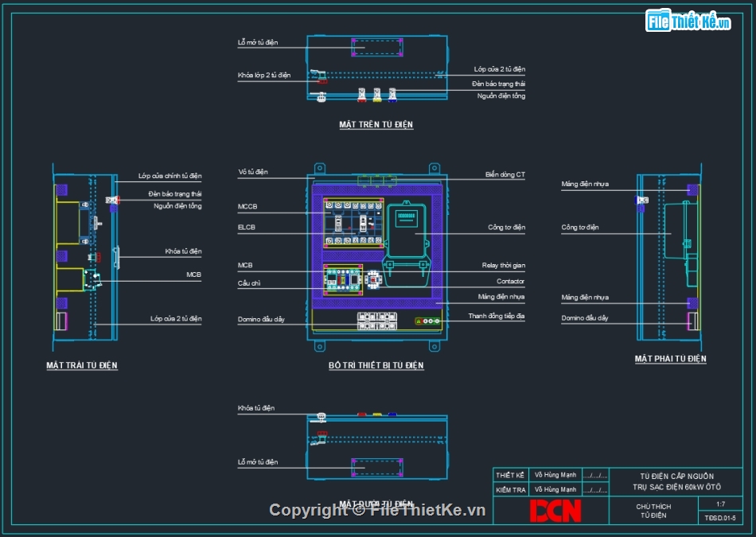
Task: Click the 'Biến dòng CT' annotation label
Action: point(505,174)
